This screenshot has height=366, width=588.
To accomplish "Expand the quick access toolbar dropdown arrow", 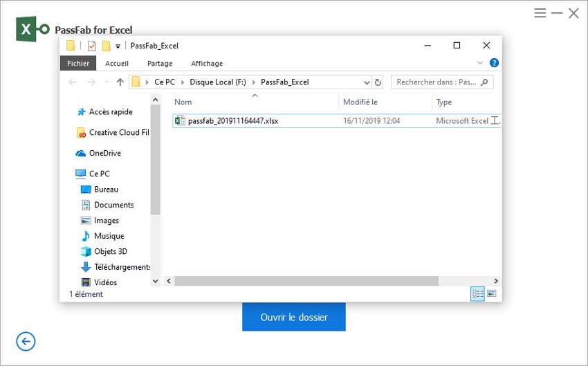I will click(x=118, y=46).
